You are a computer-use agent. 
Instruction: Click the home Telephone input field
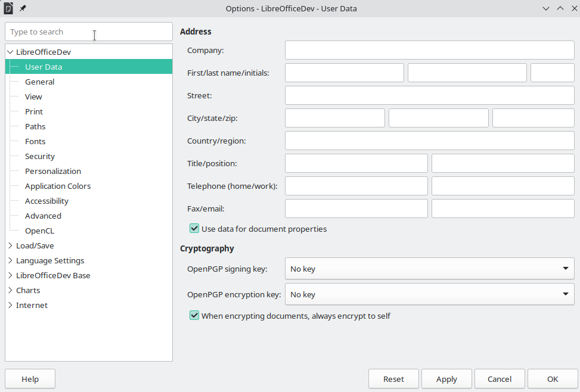tap(356, 186)
